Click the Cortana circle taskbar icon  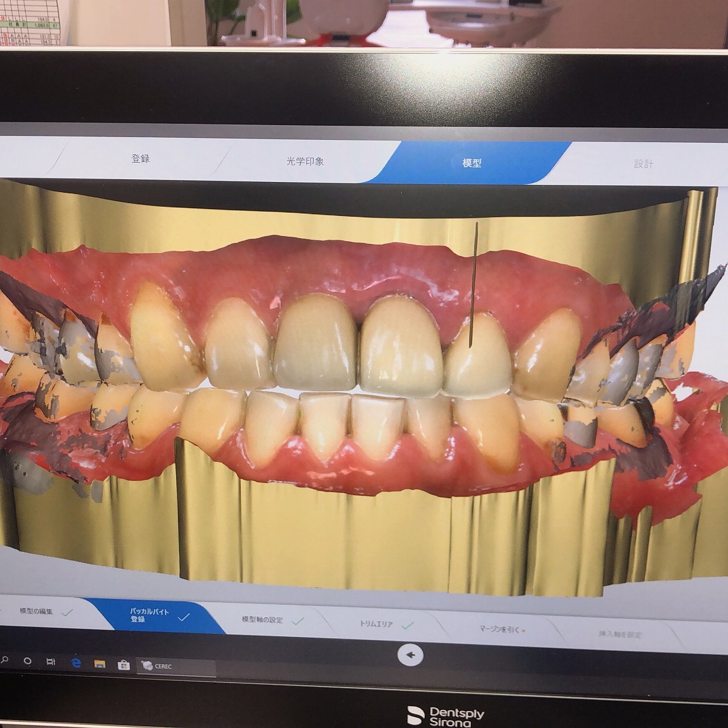point(27,661)
